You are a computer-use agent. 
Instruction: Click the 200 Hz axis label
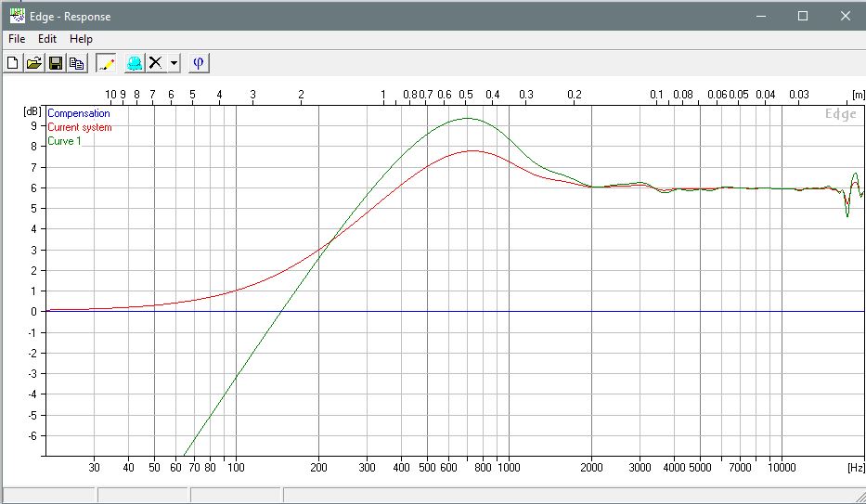[x=318, y=468]
